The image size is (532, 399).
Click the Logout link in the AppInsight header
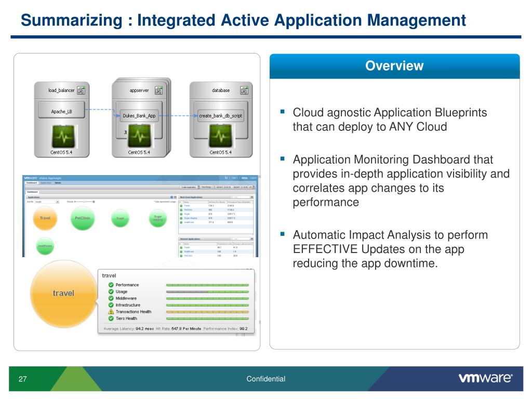tap(253, 178)
